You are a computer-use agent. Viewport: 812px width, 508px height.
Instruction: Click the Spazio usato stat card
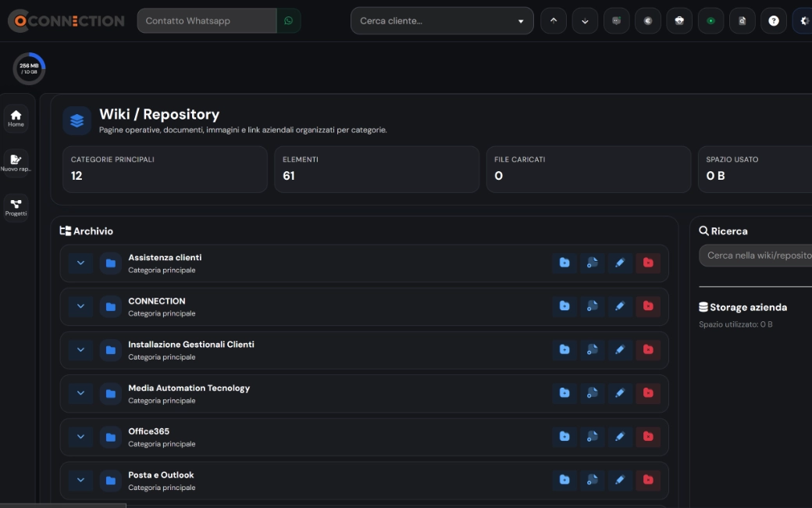point(755,170)
